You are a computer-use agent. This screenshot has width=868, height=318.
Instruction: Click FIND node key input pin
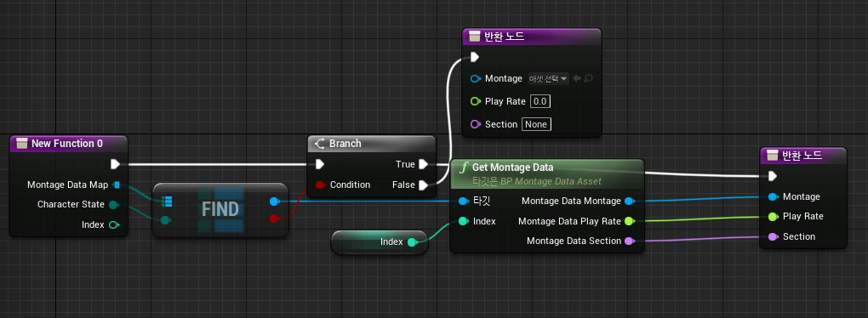click(165, 220)
